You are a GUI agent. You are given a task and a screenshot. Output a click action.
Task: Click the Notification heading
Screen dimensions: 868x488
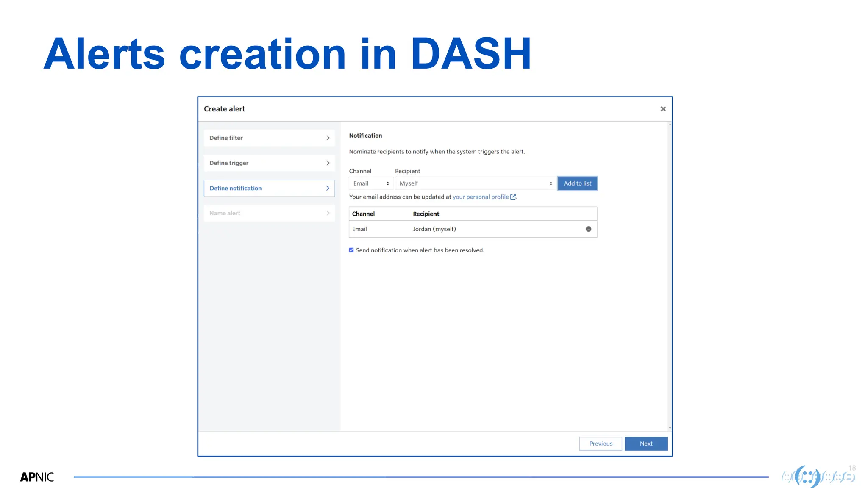pos(365,136)
